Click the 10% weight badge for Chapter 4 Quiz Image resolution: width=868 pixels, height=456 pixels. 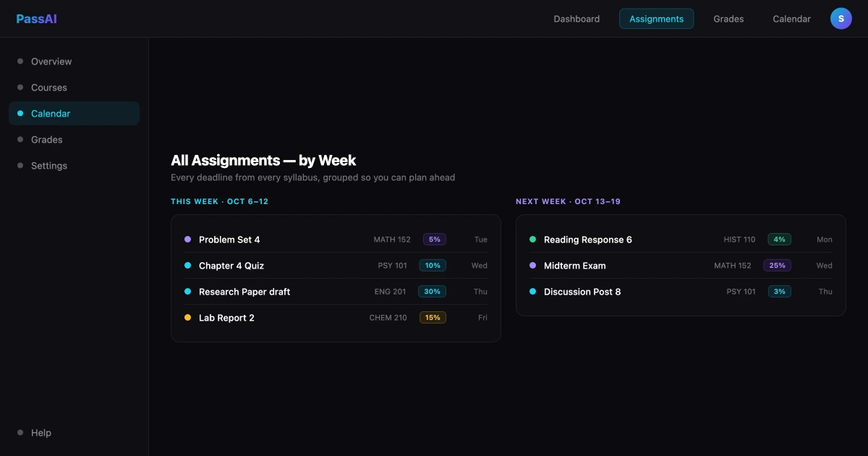[433, 266]
